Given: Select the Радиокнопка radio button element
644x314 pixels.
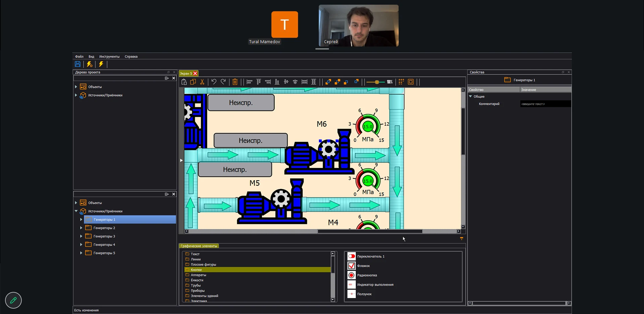Looking at the screenshot, I should (x=362, y=275).
